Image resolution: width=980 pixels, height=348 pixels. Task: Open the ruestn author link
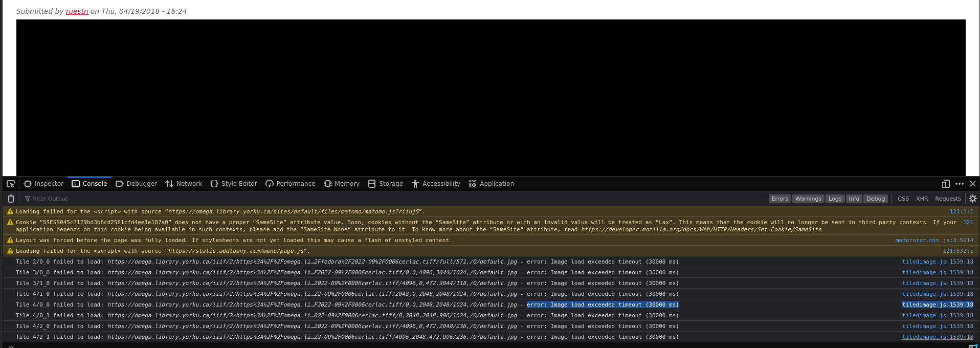[77, 11]
